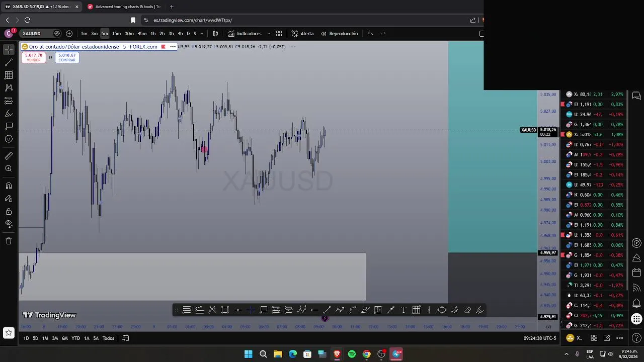Open the Indicadores menu

click(x=245, y=34)
